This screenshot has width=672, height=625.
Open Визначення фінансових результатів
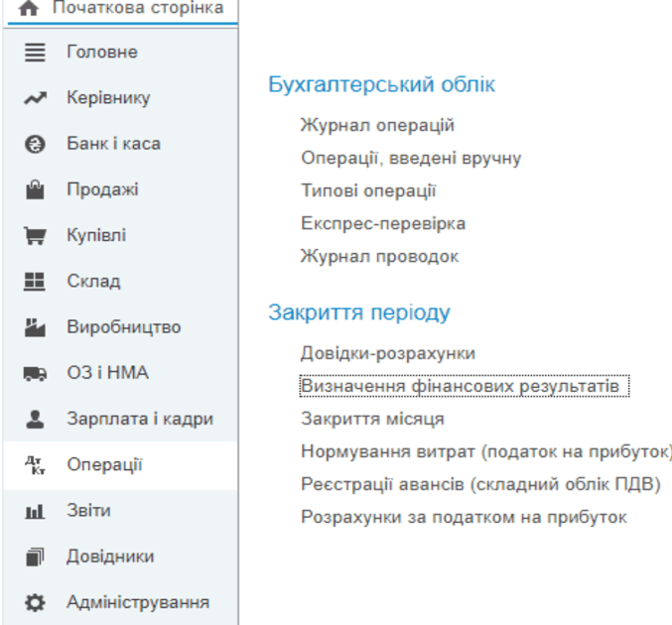coord(465,386)
